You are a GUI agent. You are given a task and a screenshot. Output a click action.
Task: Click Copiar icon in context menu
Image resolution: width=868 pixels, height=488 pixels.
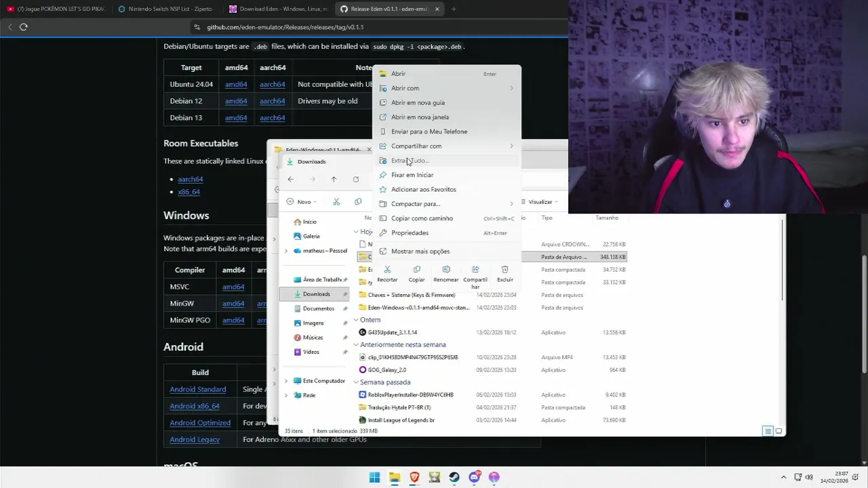(416, 270)
